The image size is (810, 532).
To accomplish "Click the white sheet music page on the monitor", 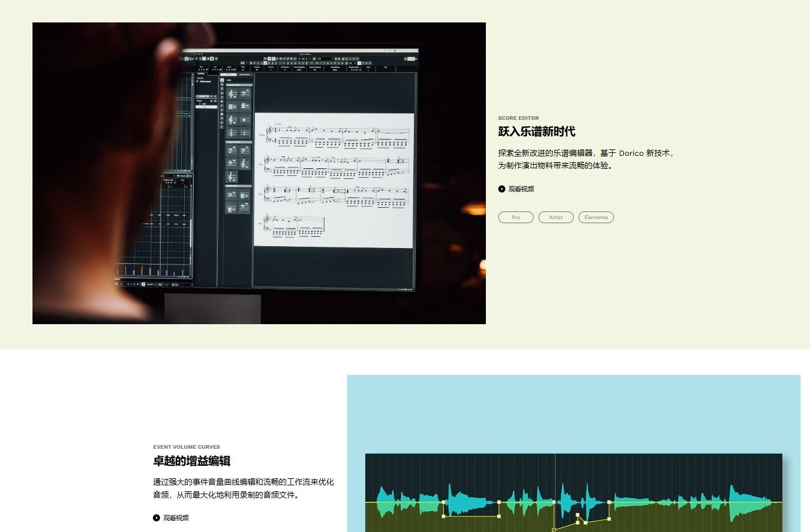I will 334,180.
